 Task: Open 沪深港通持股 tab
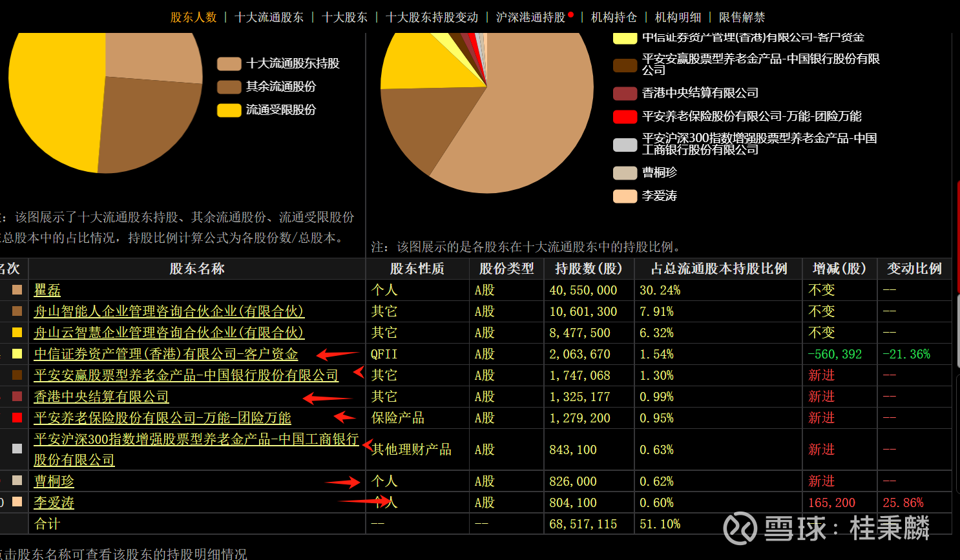(x=530, y=17)
